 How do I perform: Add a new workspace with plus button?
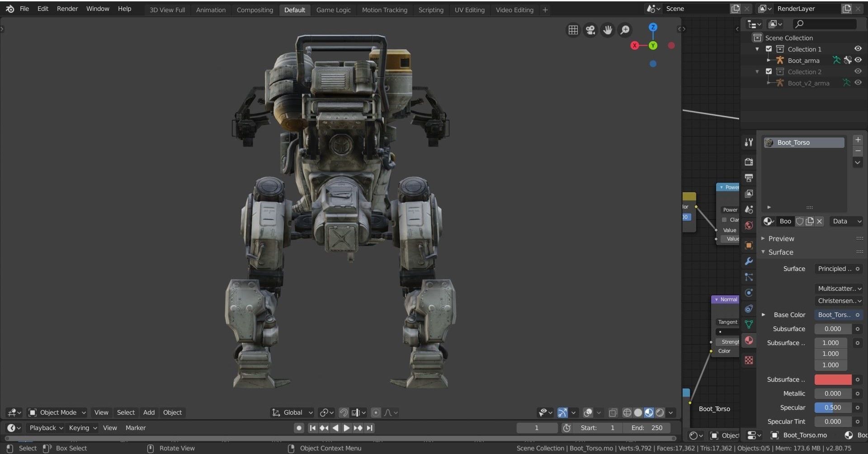click(545, 9)
